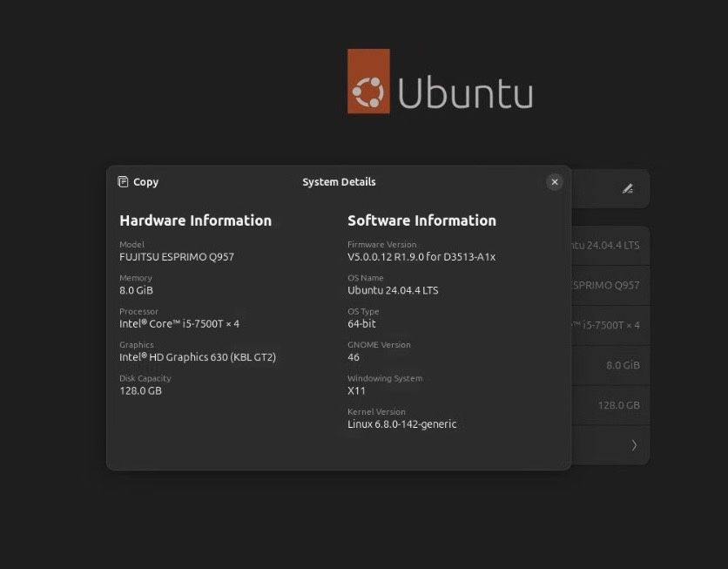Viewport: 728px width, 569px height.
Task: Click Intel HD Graphics 630 (KBL GT2) value
Action: [198, 357]
